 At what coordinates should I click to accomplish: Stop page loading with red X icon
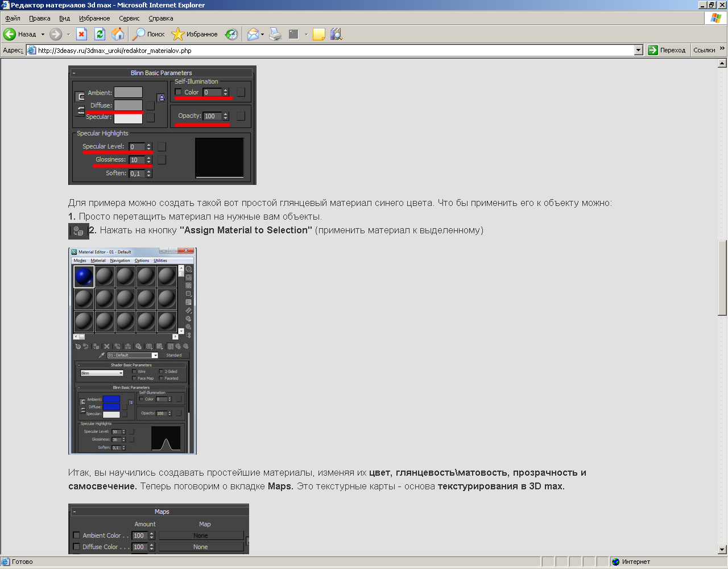tap(81, 34)
